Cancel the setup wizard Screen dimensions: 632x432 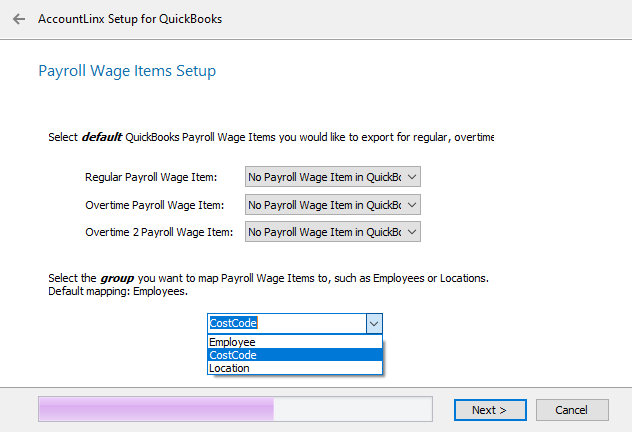572,410
